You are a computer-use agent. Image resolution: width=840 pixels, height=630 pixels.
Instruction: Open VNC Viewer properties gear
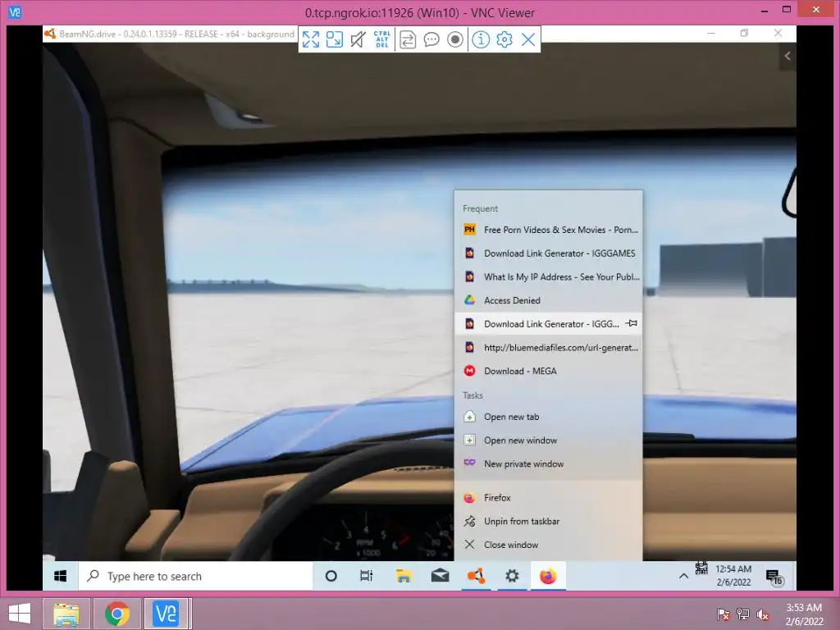coord(504,39)
